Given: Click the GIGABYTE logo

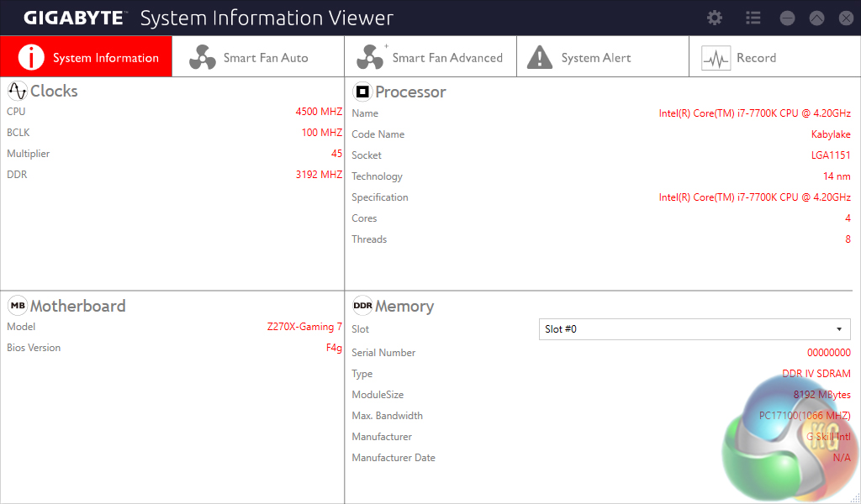Looking at the screenshot, I should coord(73,18).
